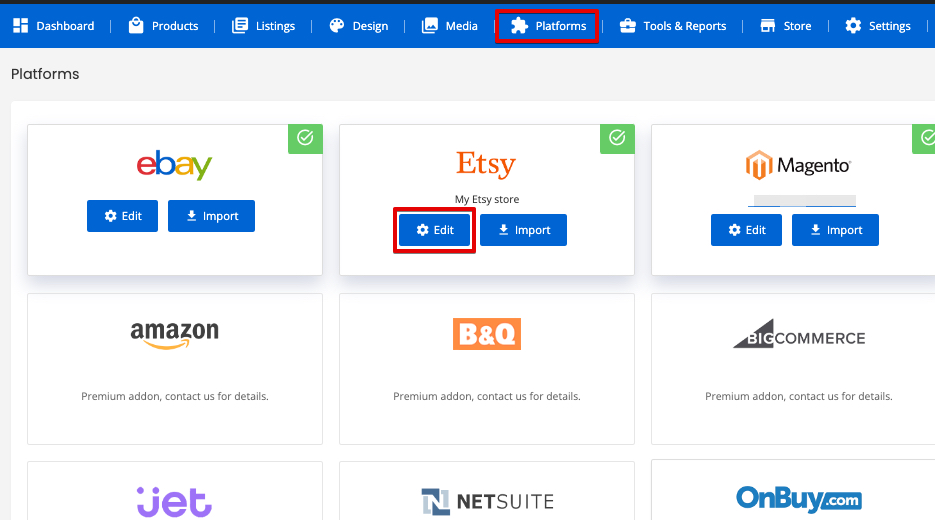This screenshot has width=935, height=520.
Task: Click the Media images icon
Action: (429, 26)
